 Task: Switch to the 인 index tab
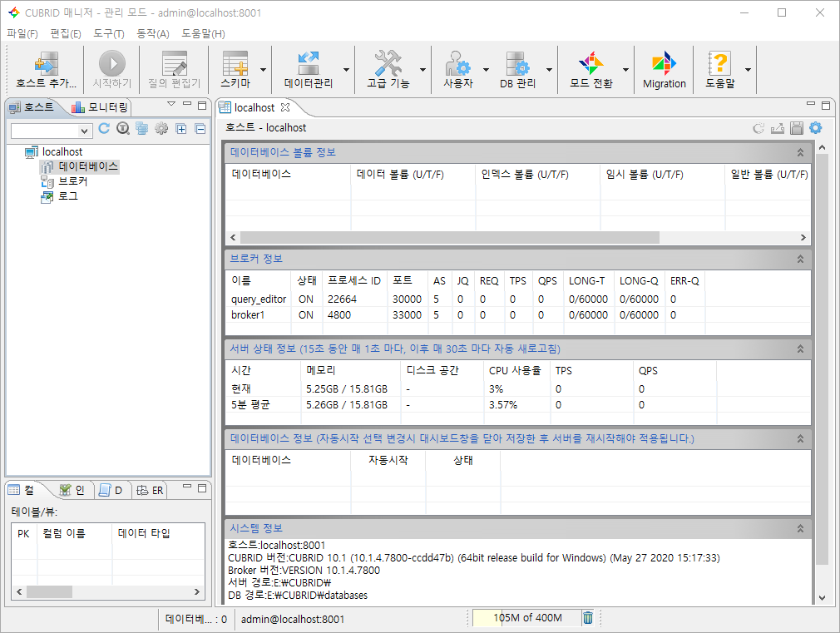coord(72,490)
